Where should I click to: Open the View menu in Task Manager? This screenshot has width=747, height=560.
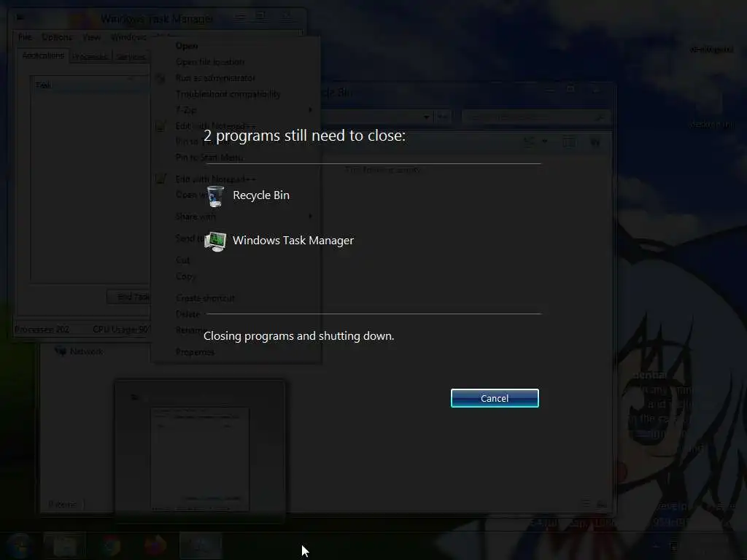click(91, 37)
